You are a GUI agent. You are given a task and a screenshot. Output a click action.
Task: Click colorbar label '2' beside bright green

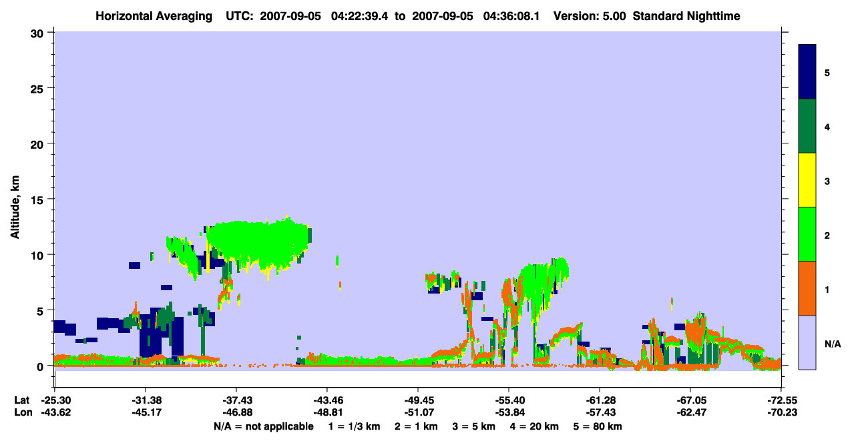click(827, 235)
